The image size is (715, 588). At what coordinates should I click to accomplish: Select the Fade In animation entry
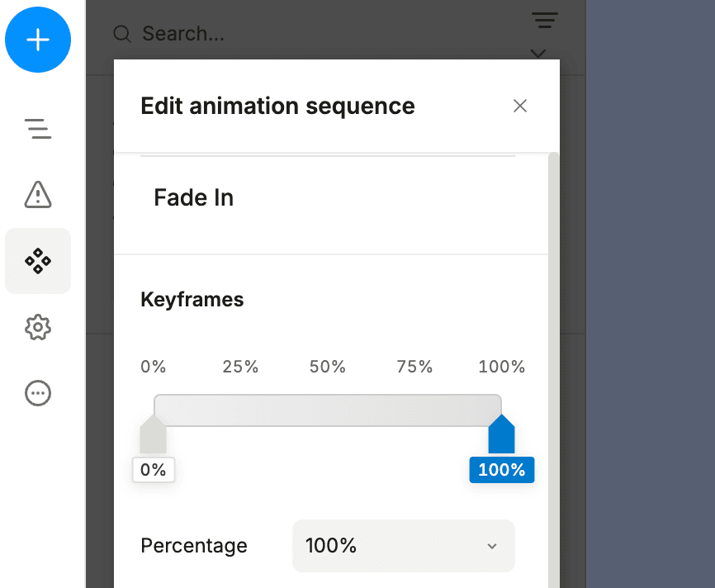coord(193,197)
